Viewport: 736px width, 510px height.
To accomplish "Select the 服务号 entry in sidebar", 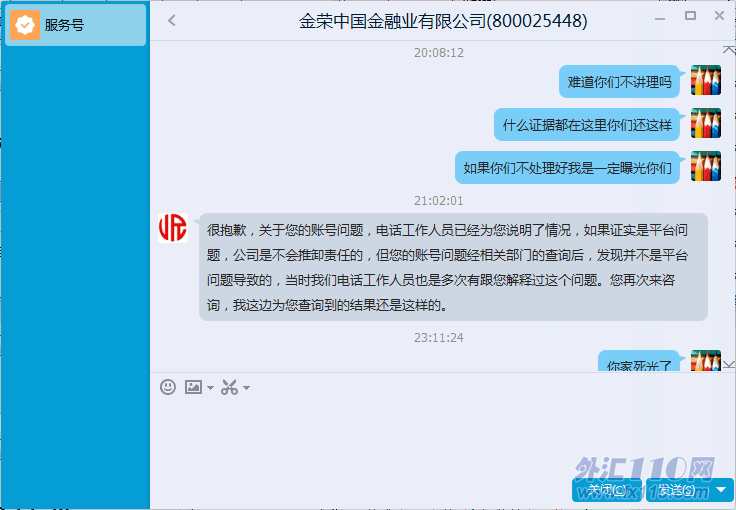I will (x=76, y=25).
